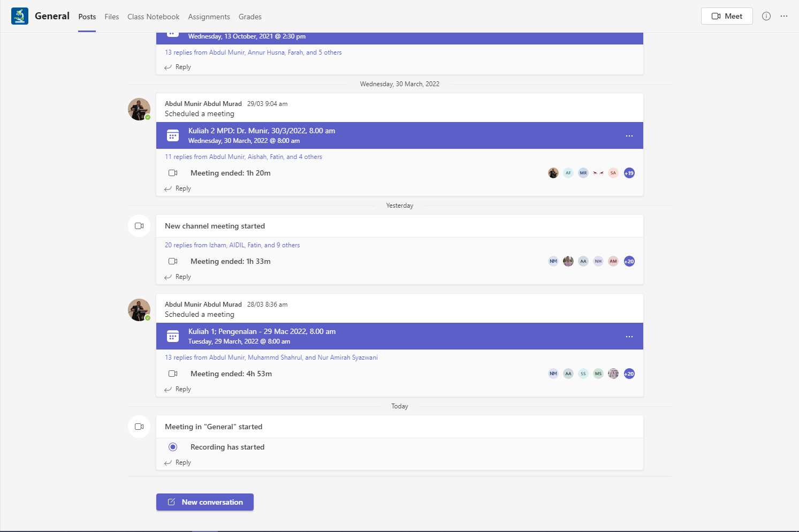This screenshot has width=799, height=532.
Task: Switch to the Assignments tab
Action: (x=209, y=17)
